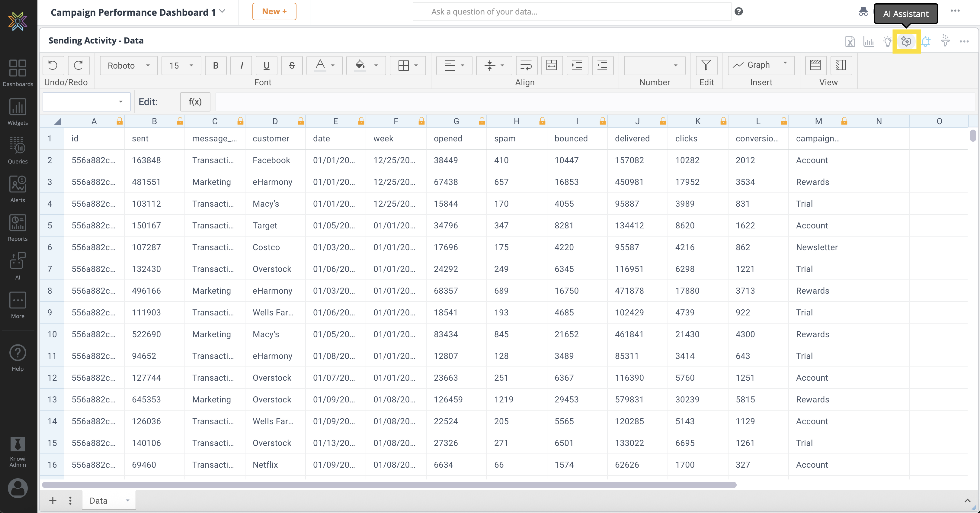Open the font family dropdown showing Roboto
Image resolution: width=980 pixels, height=513 pixels.
(x=128, y=65)
